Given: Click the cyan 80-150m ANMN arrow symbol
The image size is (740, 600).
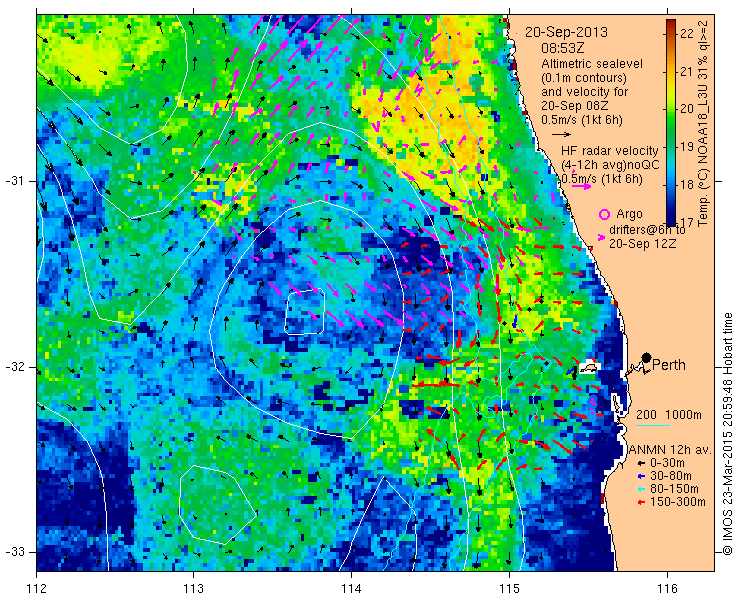Looking at the screenshot, I should coord(640,489).
